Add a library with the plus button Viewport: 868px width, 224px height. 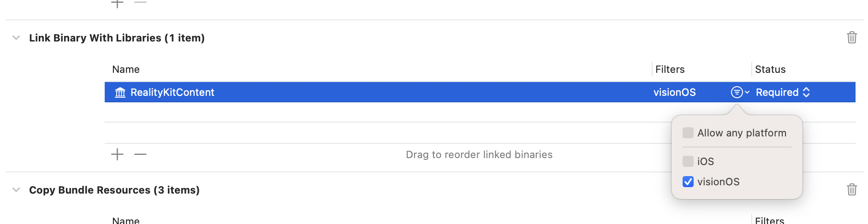click(118, 154)
